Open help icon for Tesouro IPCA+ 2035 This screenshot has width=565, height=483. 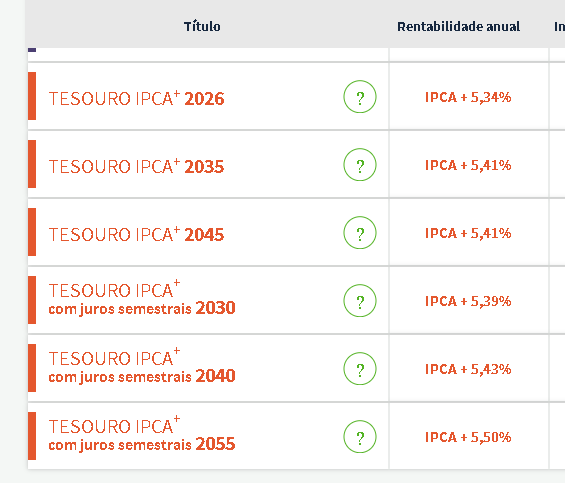click(x=360, y=165)
